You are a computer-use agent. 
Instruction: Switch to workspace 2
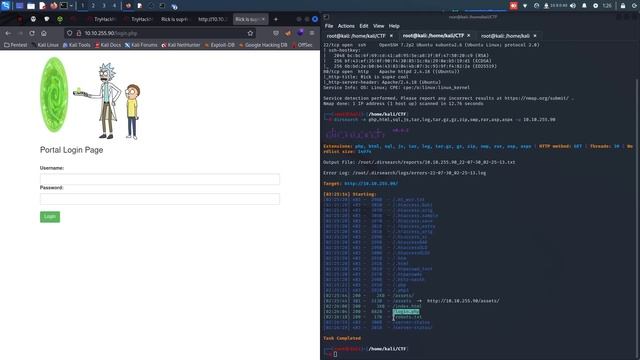click(93, 6)
